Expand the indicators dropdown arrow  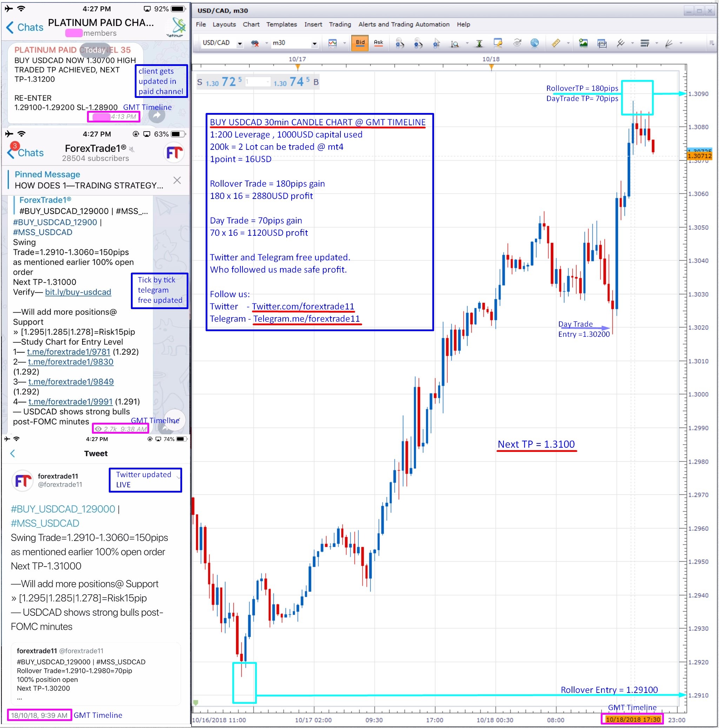pos(632,44)
